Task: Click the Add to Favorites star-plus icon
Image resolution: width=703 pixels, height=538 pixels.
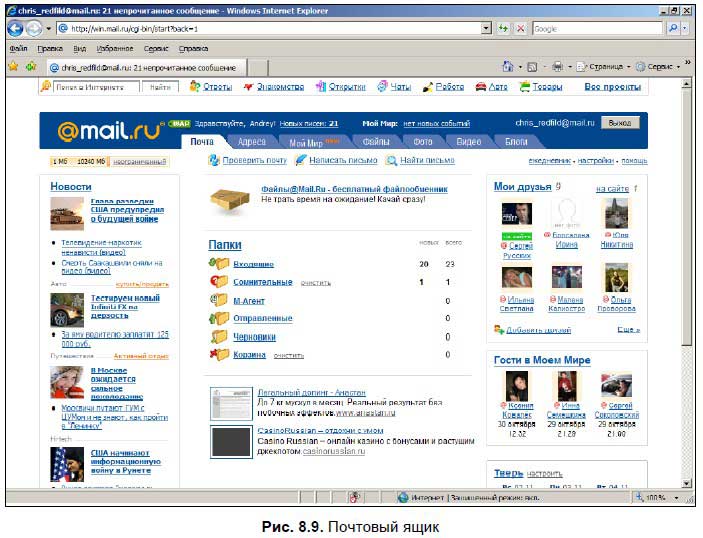Action: tap(31, 66)
